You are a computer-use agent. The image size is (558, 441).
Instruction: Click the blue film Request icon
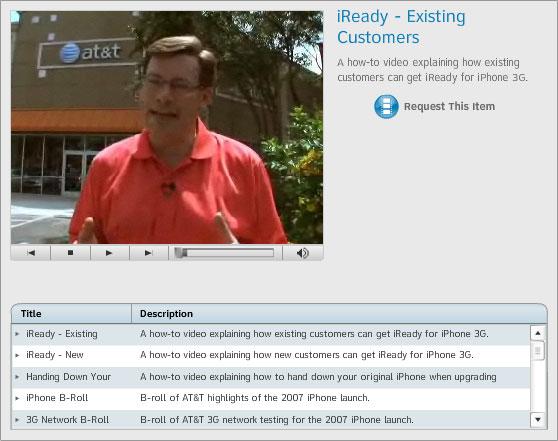pos(386,106)
